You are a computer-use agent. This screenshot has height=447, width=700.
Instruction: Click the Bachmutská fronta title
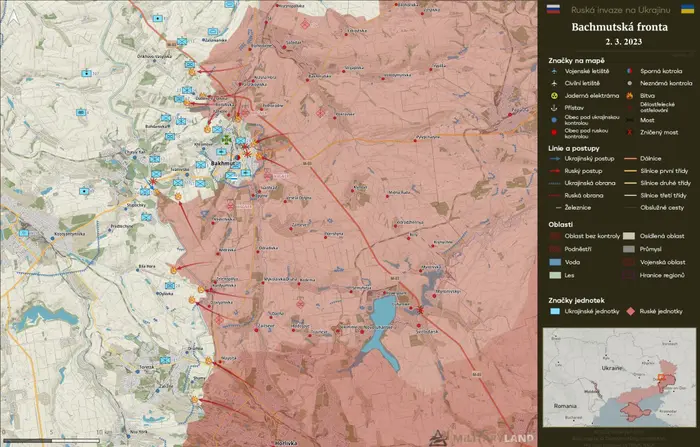[x=620, y=27]
